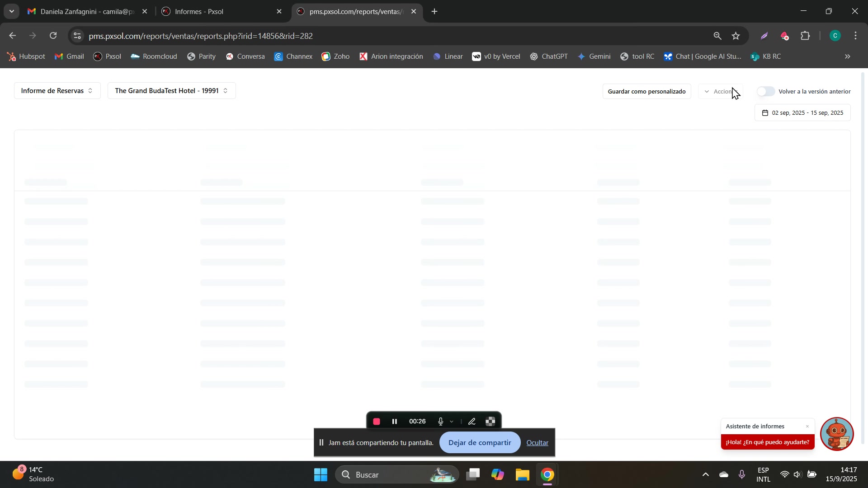Image resolution: width=868 pixels, height=488 pixels.
Task: Open Copilot from the taskbar
Action: click(498, 475)
